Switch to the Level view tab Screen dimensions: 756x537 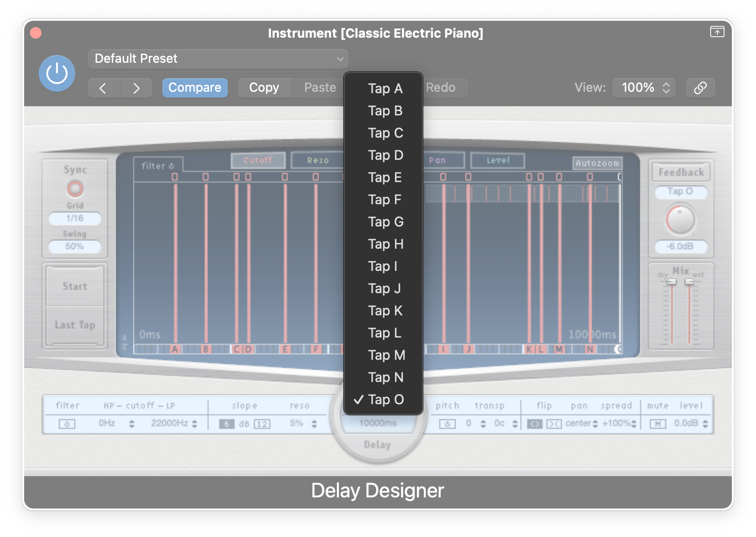[498, 160]
